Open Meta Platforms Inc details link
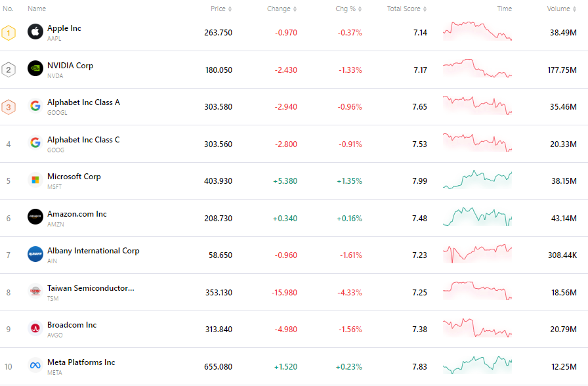588x386 pixels. pos(81,361)
